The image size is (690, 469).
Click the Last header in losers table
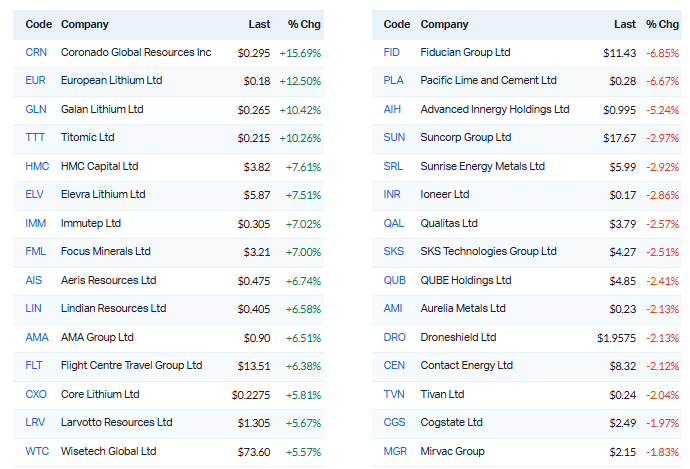click(x=625, y=24)
